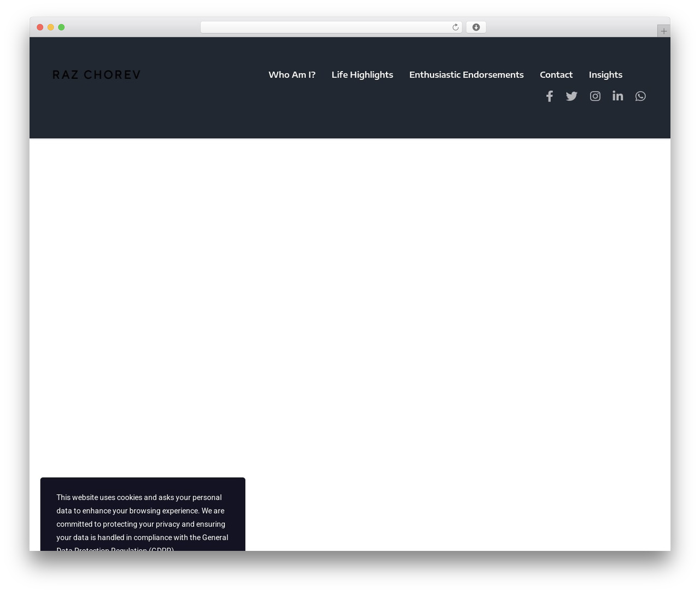The height and width of the screenshot is (593, 700).
Task: Close the window with red button
Action: [40, 27]
